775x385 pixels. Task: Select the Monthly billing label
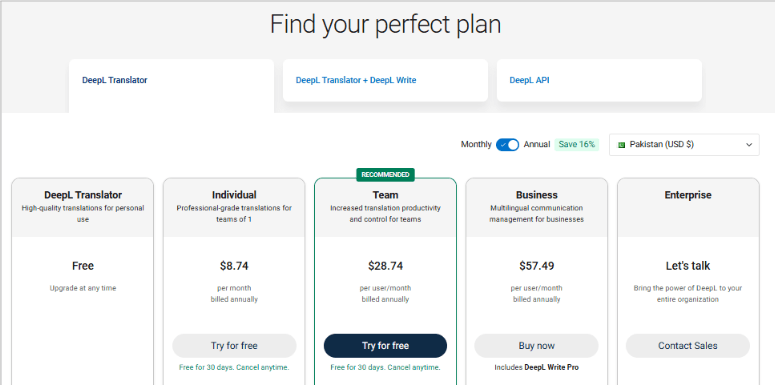click(476, 144)
